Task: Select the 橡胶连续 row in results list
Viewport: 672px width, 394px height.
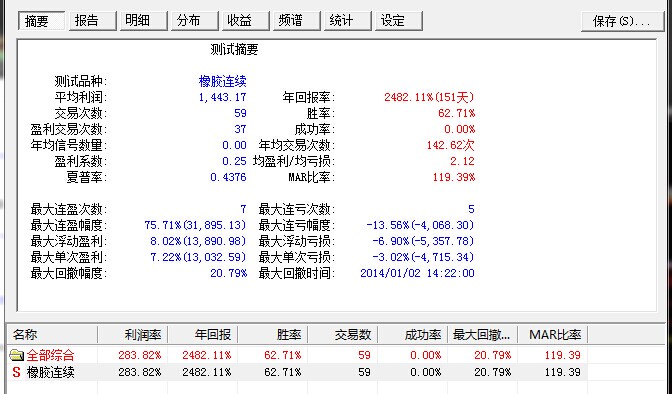Action: (297, 372)
